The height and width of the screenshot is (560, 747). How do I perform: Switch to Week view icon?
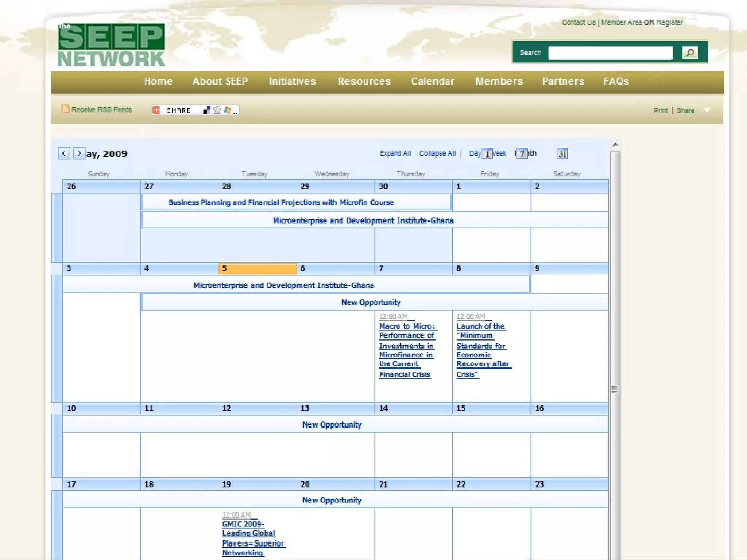click(x=522, y=153)
